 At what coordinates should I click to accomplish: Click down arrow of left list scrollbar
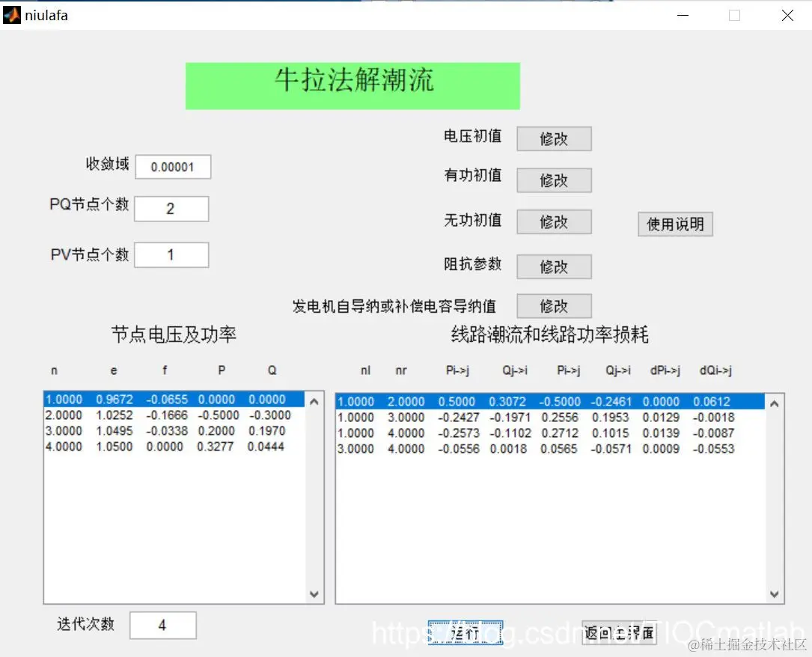315,594
